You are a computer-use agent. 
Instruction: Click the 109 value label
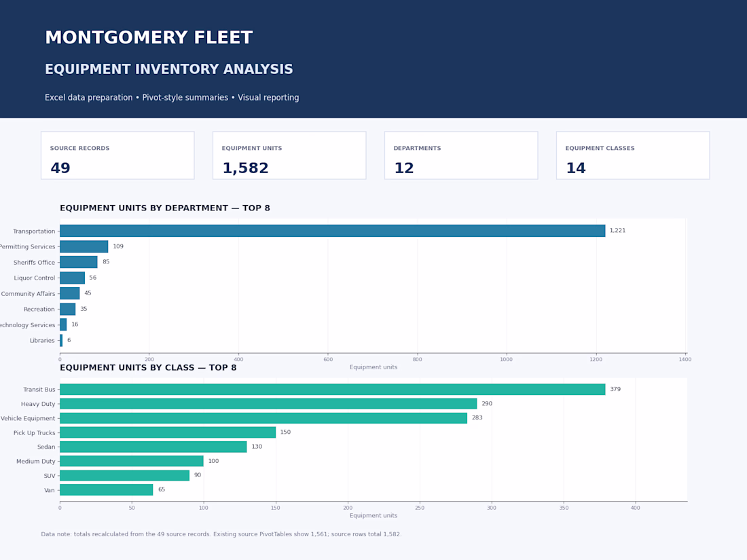118,246
